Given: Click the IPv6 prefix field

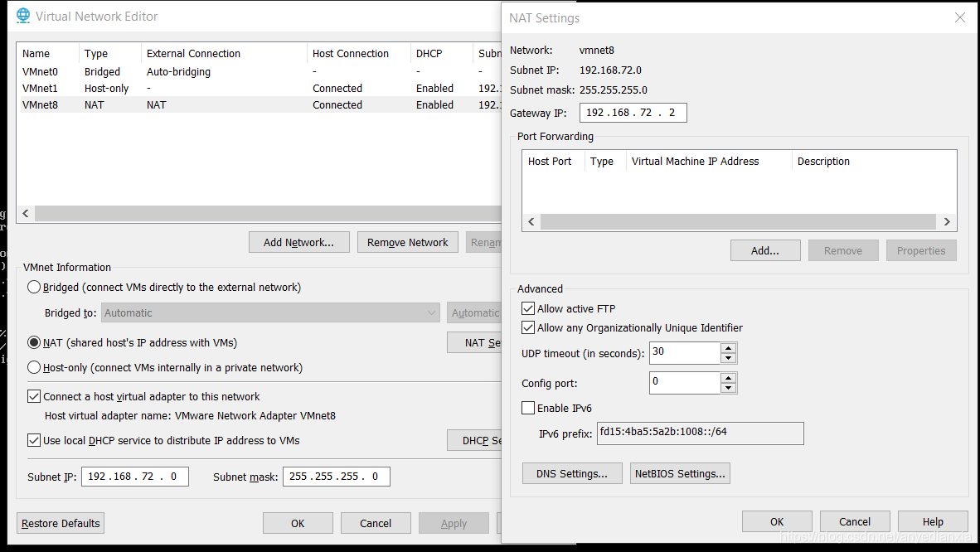Looking at the screenshot, I should click(x=700, y=433).
